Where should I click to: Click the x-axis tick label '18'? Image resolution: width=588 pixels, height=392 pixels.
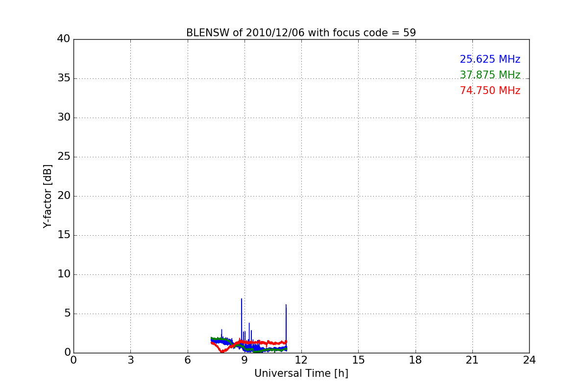416,360
